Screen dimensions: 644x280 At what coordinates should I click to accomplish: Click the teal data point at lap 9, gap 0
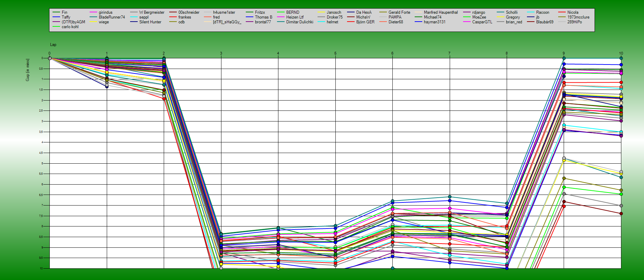click(564, 58)
